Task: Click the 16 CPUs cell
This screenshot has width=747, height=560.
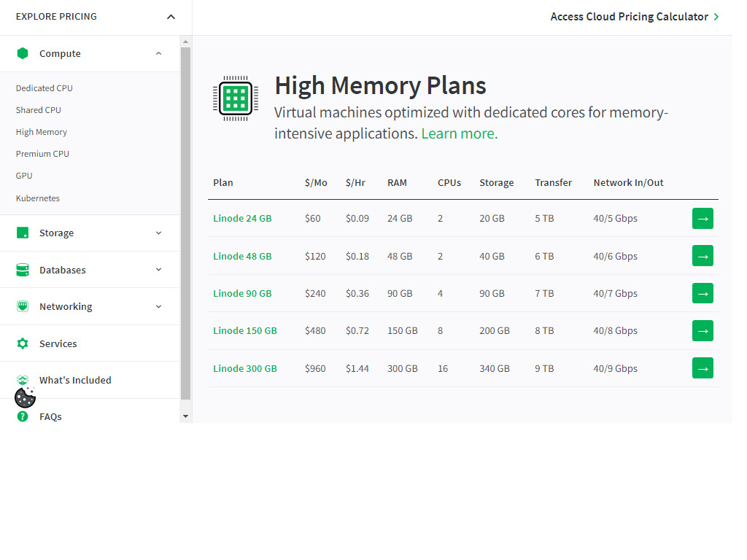Action: tap(443, 368)
